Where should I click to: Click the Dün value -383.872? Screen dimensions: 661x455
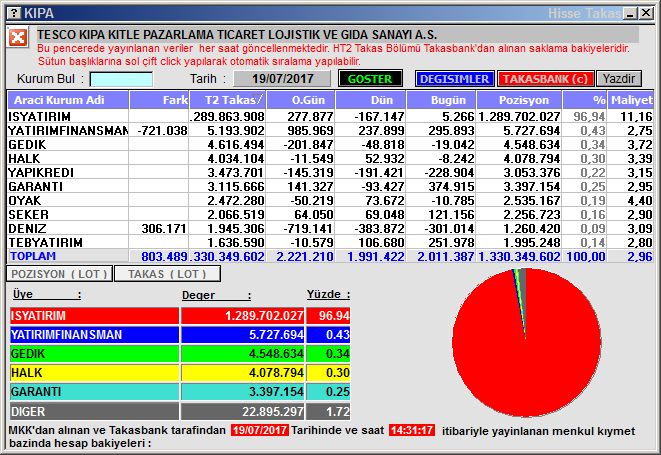coord(379,229)
